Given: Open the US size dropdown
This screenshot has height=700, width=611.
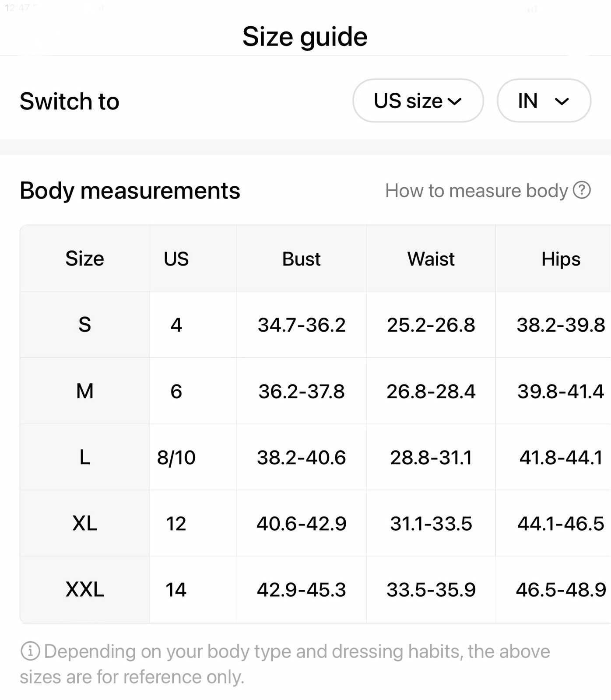Looking at the screenshot, I should point(418,101).
